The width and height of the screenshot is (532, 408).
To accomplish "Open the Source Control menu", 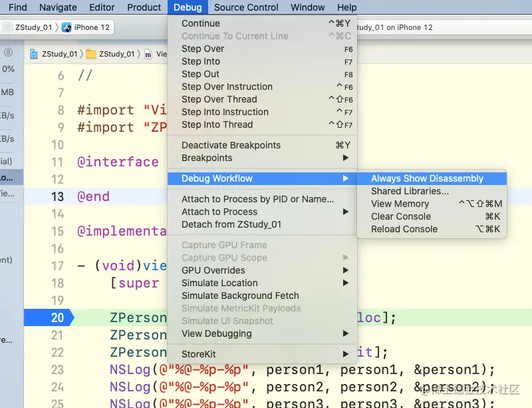I will [246, 7].
